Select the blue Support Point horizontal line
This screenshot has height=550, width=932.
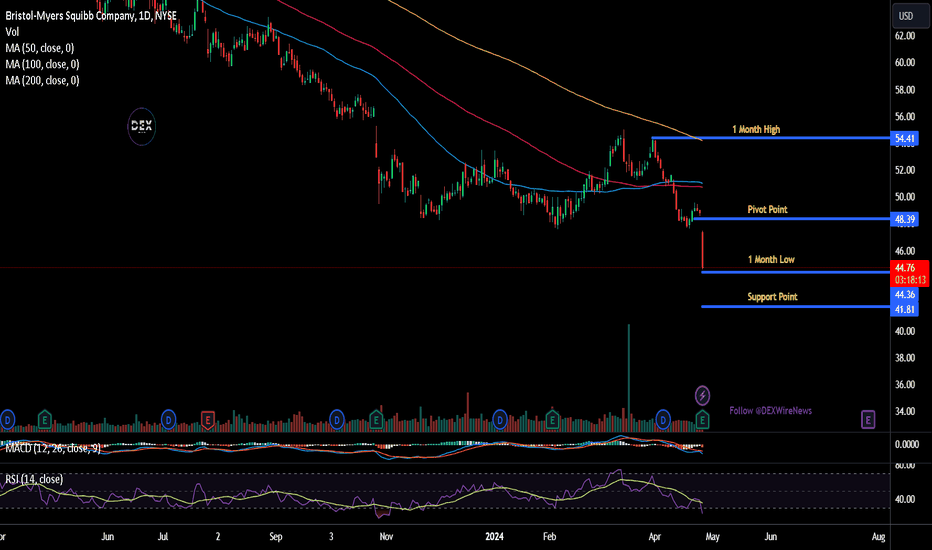pyautogui.click(x=796, y=307)
